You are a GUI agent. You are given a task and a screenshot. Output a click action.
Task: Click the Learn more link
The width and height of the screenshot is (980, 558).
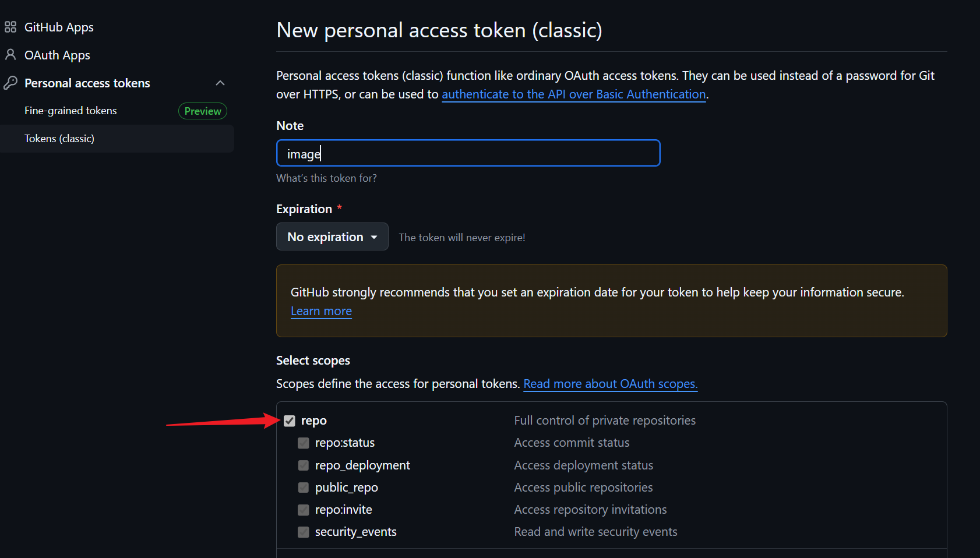pos(321,311)
